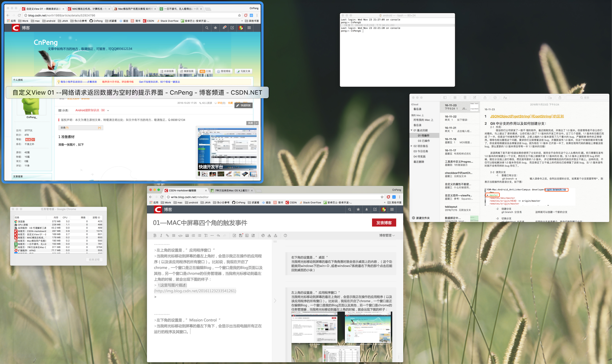This screenshot has height=364, width=612.
Task: Click the 'CPU' column header in Chrome Task Manager
Action: pyautogui.click(x=65, y=218)
